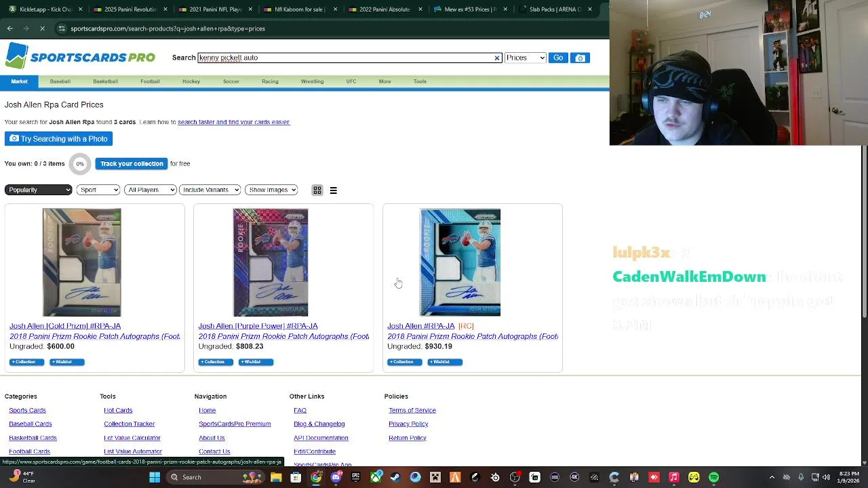Clear search text with the X icon
This screenshot has height=488, width=868.
coord(496,58)
